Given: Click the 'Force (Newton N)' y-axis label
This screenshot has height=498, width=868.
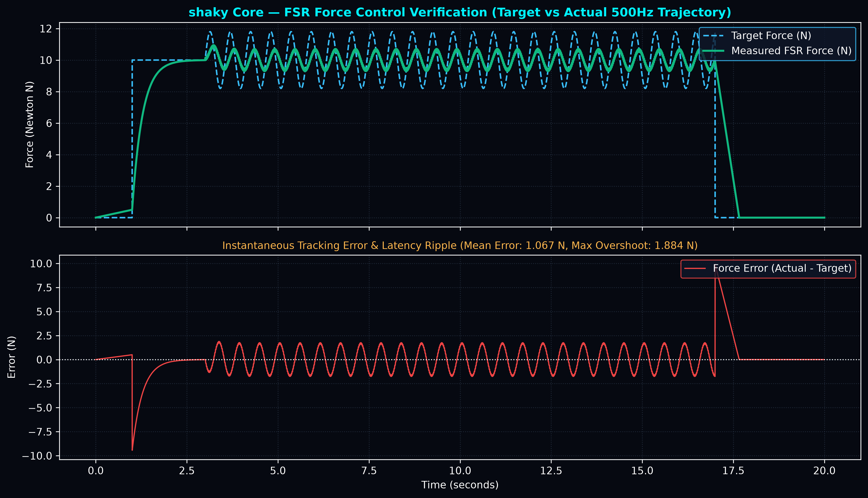Looking at the screenshot, I should pos(30,125).
